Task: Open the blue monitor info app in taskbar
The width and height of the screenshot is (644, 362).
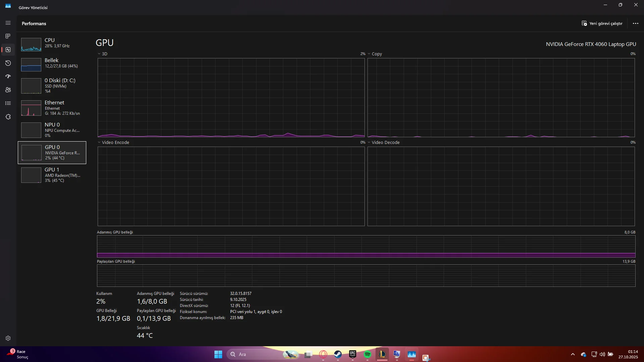Action: point(397,354)
